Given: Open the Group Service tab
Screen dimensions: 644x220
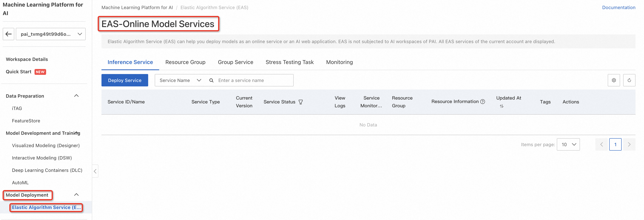Looking at the screenshot, I should [235, 62].
